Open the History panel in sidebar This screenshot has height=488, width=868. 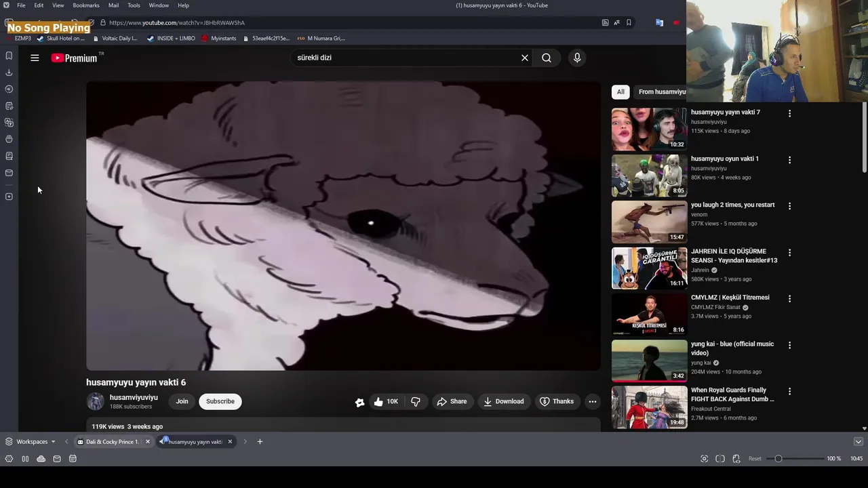tap(9, 89)
